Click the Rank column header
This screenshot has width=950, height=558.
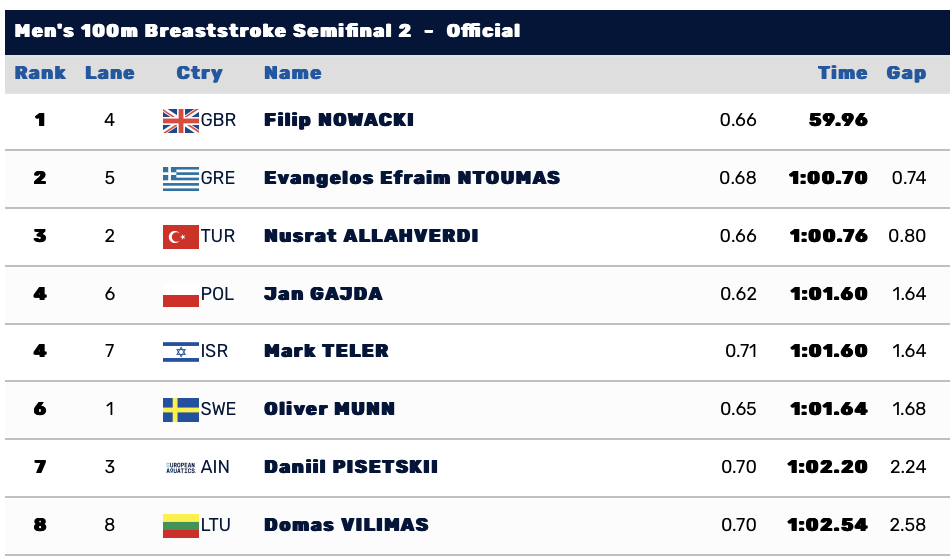(40, 73)
